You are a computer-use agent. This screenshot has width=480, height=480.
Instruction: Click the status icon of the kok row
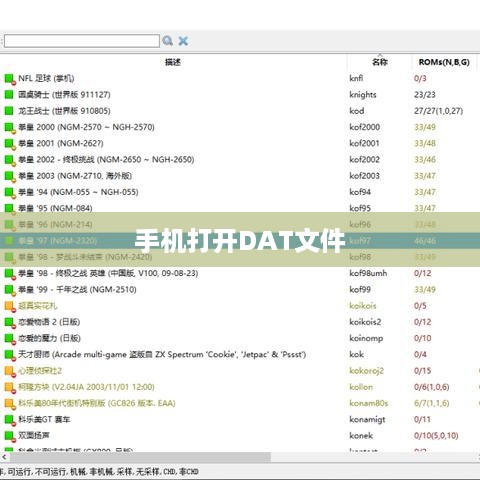tap(10, 355)
